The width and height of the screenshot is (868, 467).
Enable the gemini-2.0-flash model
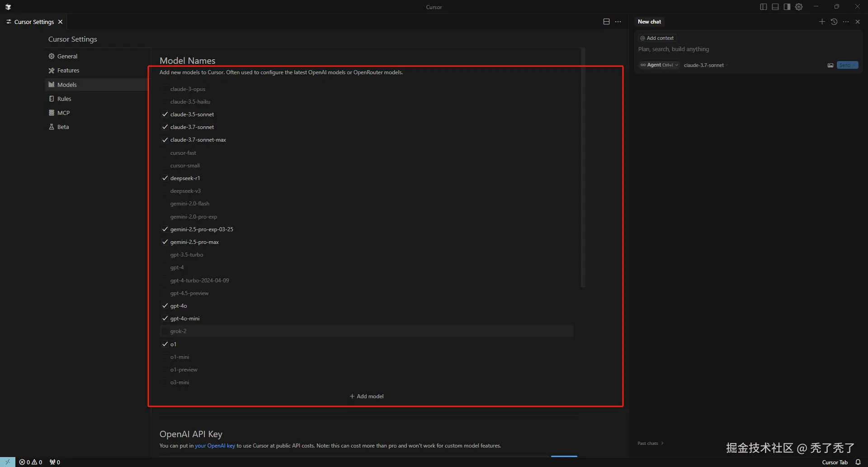point(165,204)
